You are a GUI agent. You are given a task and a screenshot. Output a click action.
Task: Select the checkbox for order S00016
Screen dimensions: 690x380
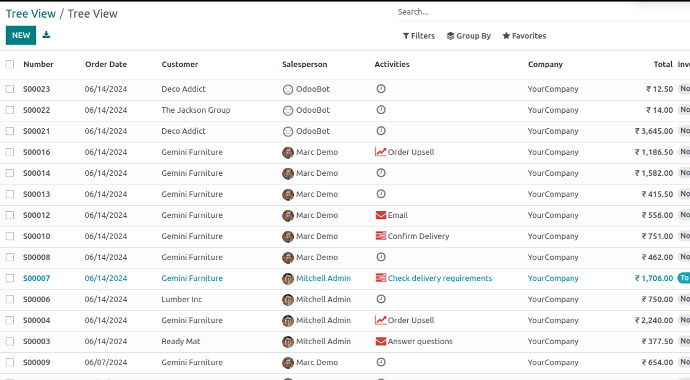tap(10, 152)
